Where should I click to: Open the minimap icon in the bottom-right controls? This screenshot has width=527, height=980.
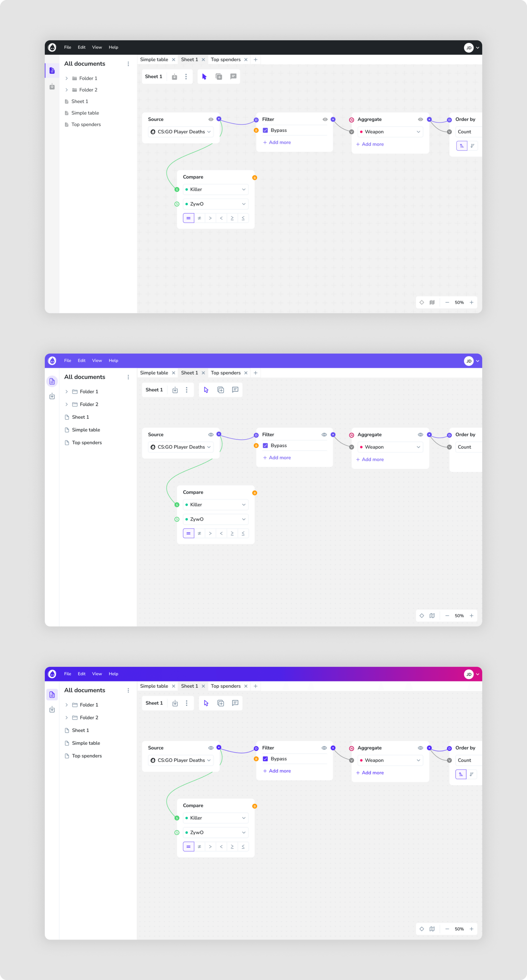pos(432,302)
